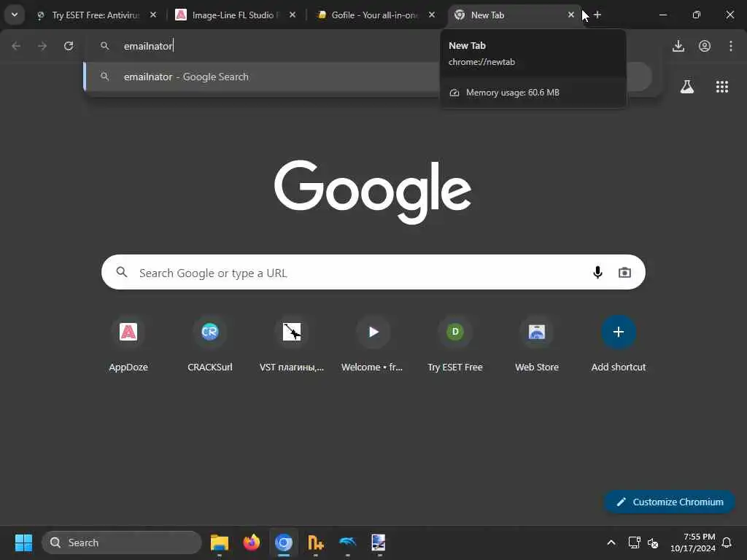The width and height of the screenshot is (747, 560).
Task: Open the clock showing 7:55 PM
Action: [693, 542]
